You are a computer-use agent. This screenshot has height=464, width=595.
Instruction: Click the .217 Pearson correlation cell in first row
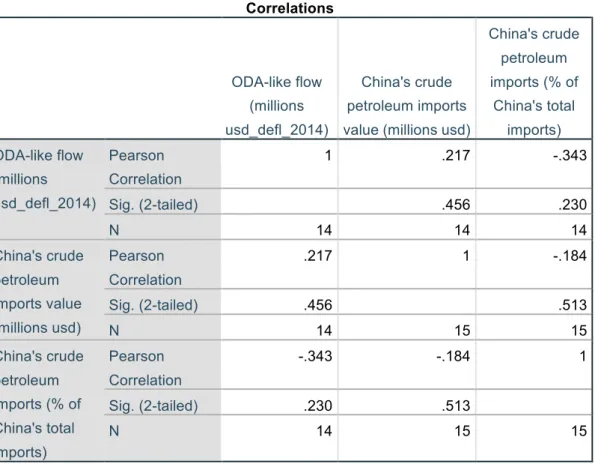click(456, 155)
